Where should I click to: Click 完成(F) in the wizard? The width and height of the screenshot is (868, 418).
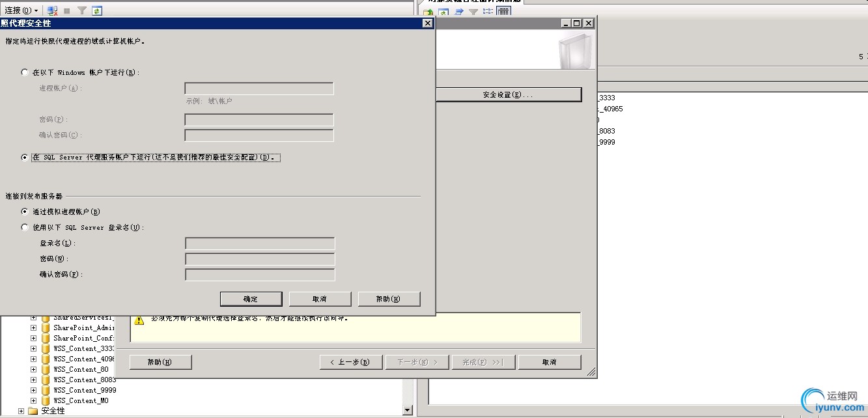[483, 362]
